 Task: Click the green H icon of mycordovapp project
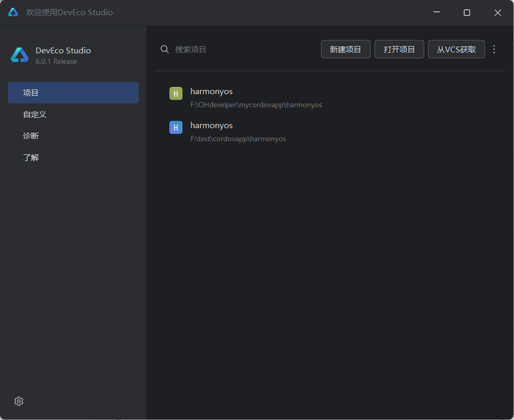point(176,93)
